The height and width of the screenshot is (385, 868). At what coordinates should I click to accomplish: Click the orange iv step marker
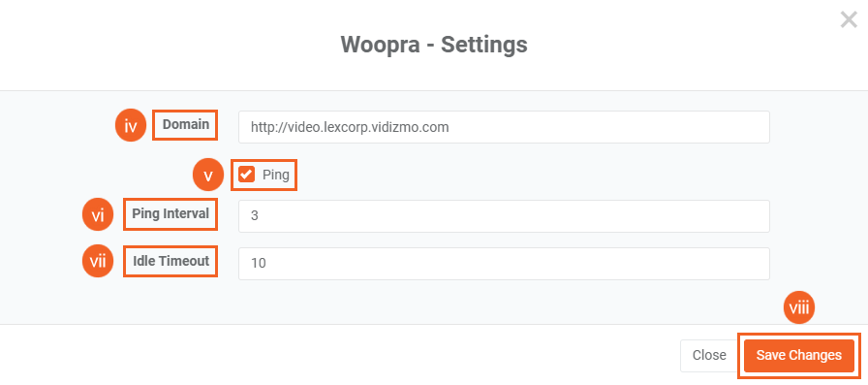tap(131, 126)
